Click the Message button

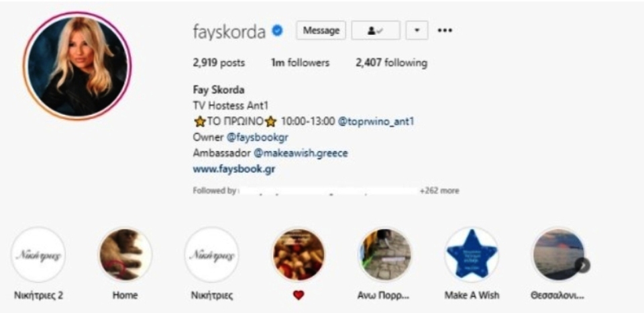click(321, 30)
